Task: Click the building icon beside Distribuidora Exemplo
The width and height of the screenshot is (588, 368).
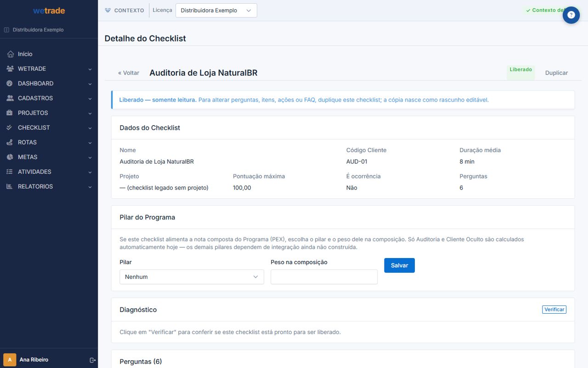Action: point(6,30)
